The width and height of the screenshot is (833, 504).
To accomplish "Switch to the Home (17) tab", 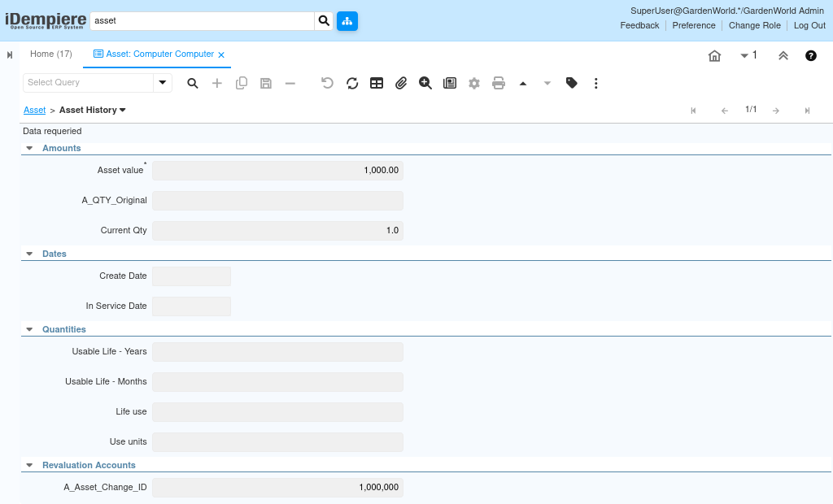I will click(x=50, y=54).
